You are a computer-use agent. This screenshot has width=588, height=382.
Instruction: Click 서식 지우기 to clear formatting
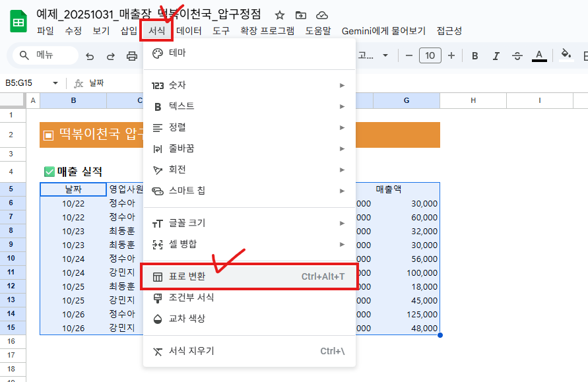pos(249,351)
